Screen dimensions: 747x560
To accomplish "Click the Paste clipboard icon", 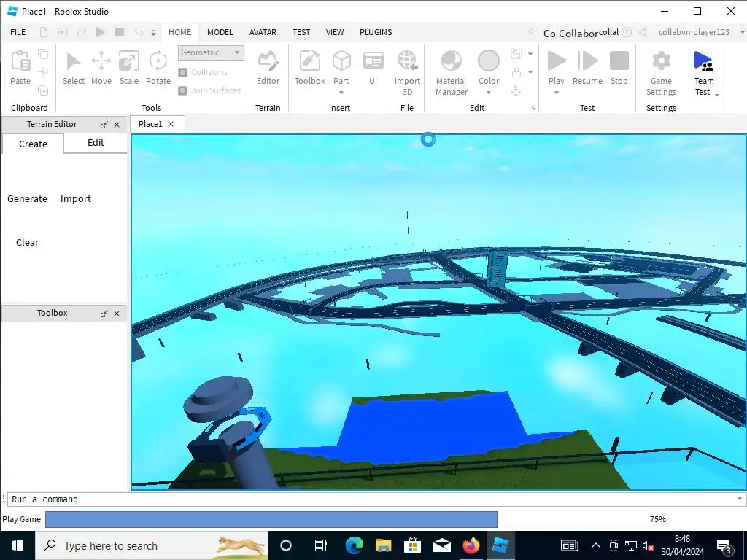I will point(20,61).
